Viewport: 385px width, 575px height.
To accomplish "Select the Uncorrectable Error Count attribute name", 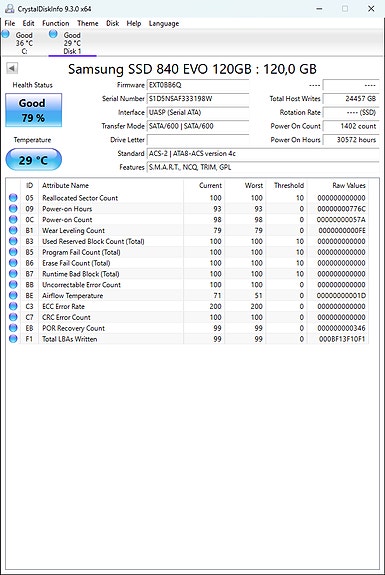I will click(x=81, y=285).
